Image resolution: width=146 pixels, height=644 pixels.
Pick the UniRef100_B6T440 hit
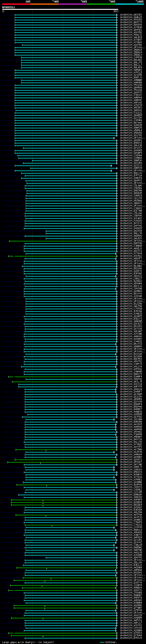131,123
